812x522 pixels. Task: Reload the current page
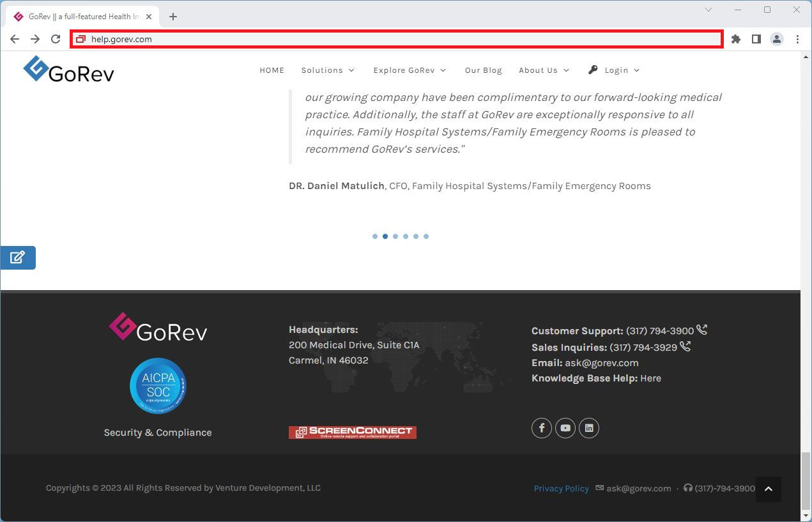(x=56, y=39)
